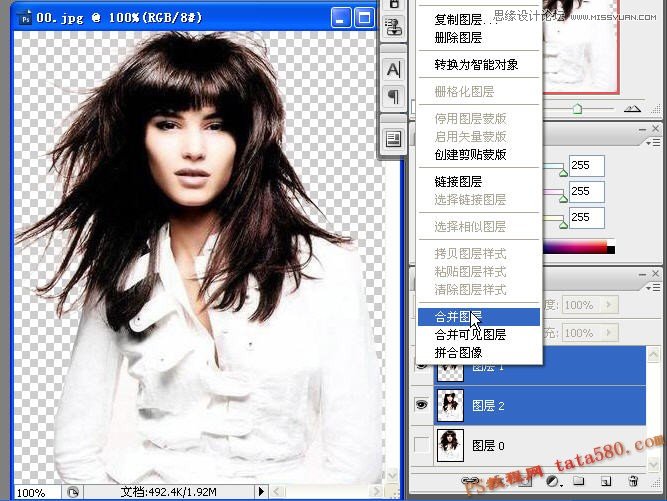Click Navigator zoom in mountain icon

click(x=633, y=109)
